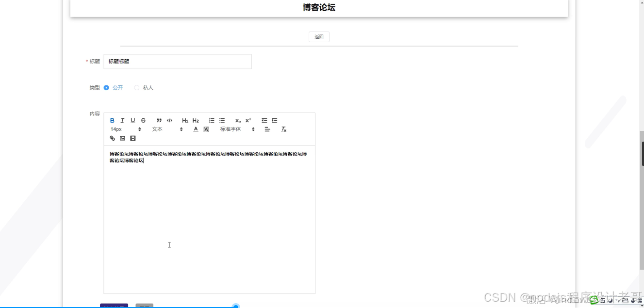Insert a blockquote
Screen dimensions: 644x308
point(159,120)
